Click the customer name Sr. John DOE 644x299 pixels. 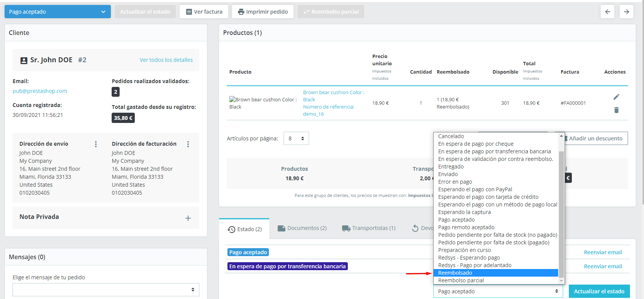point(51,60)
